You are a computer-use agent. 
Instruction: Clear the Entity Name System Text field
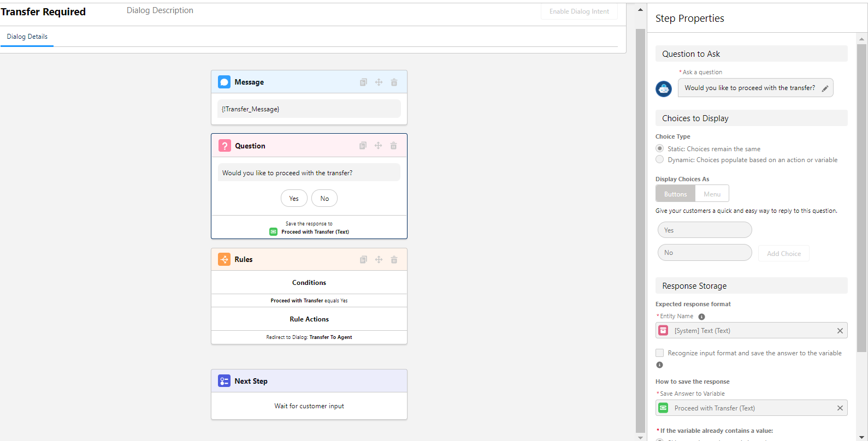840,331
